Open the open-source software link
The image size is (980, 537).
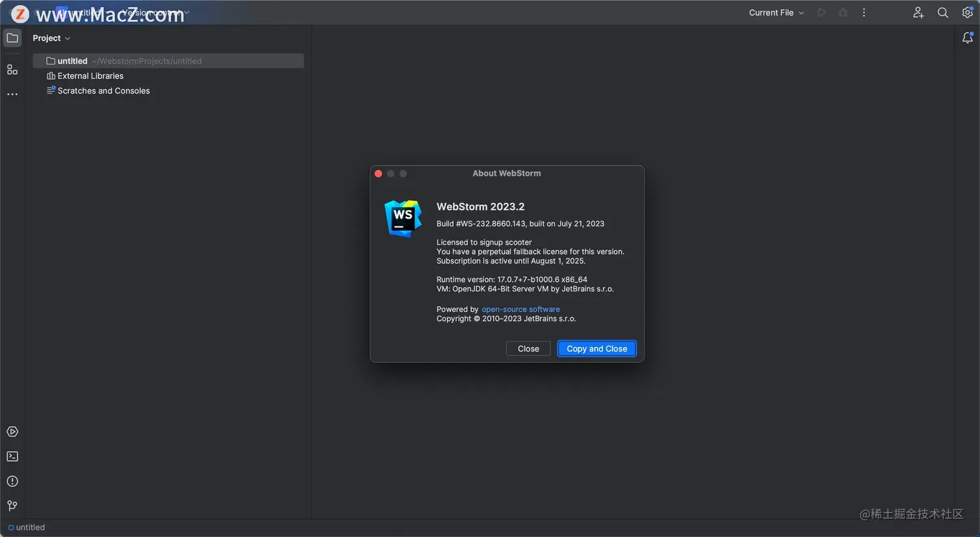click(x=520, y=309)
